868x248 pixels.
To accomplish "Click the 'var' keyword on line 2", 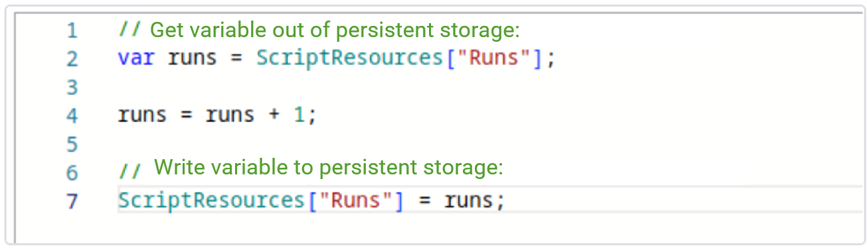I will [136, 58].
